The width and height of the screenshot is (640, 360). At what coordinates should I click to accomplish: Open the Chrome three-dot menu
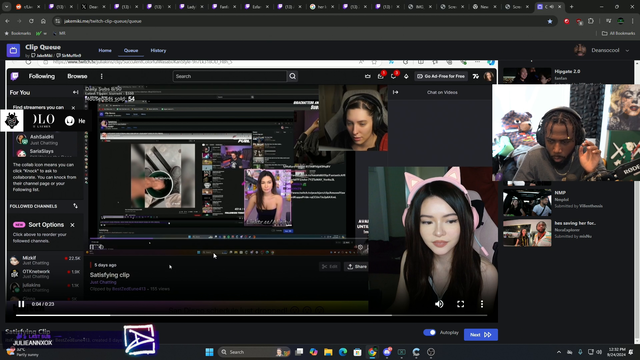point(632,21)
